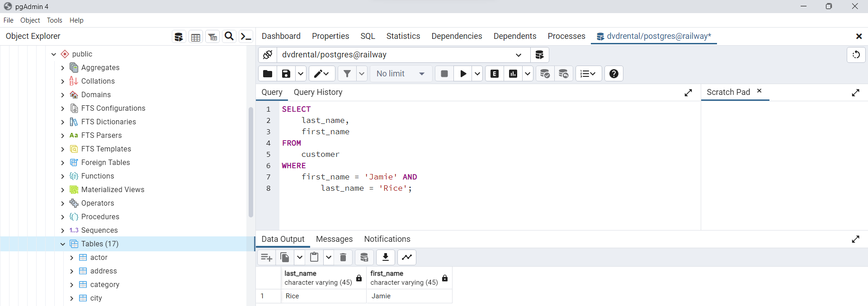The image size is (868, 306).
Task: Open the execute options dropdown arrow
Action: point(477,74)
